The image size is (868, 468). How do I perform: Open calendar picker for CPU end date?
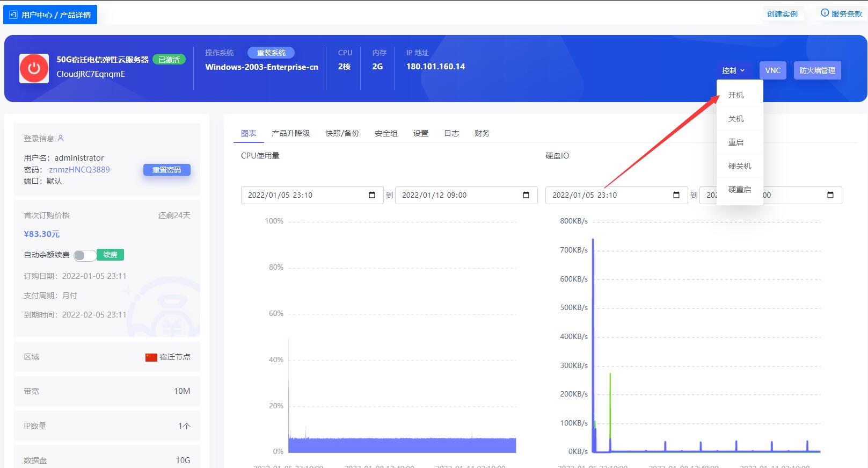[x=526, y=195]
